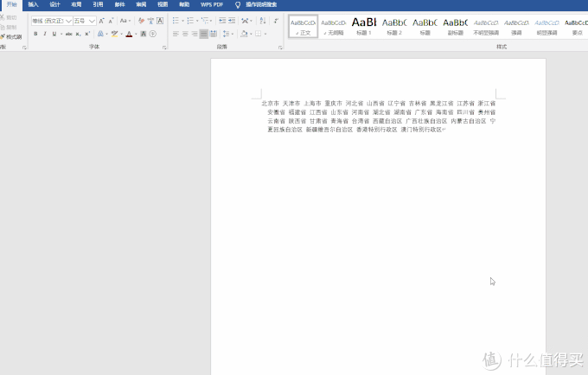The height and width of the screenshot is (375, 588).
Task: Click the Sort (A-Z) icon
Action: tap(263, 21)
